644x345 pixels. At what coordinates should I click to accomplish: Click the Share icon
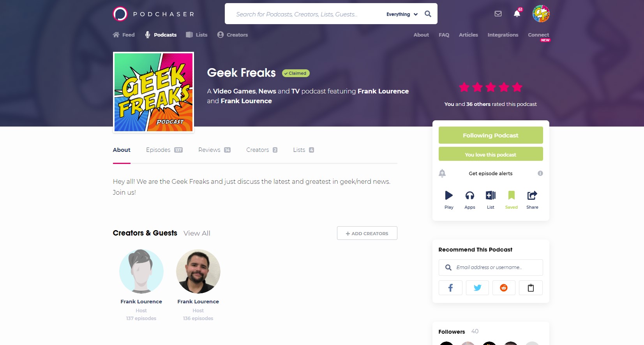[x=532, y=195]
